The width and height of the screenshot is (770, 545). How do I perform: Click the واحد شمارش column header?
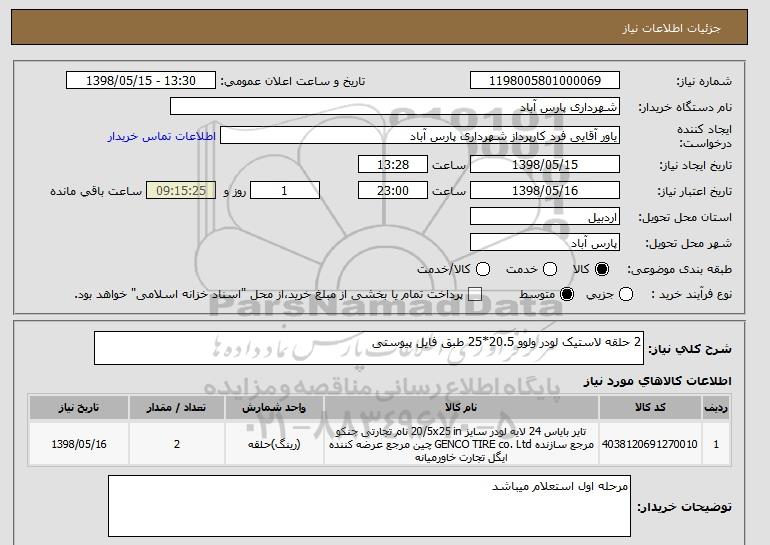[x=274, y=408]
